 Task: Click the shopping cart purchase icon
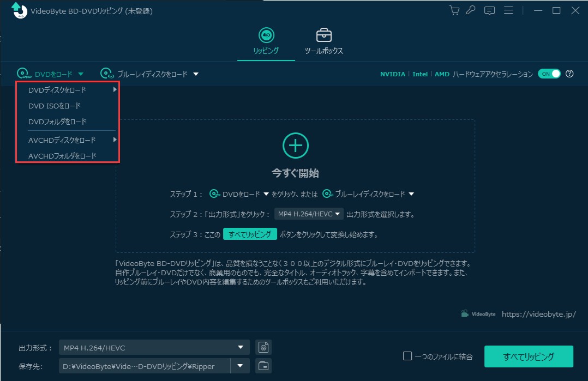(x=454, y=10)
